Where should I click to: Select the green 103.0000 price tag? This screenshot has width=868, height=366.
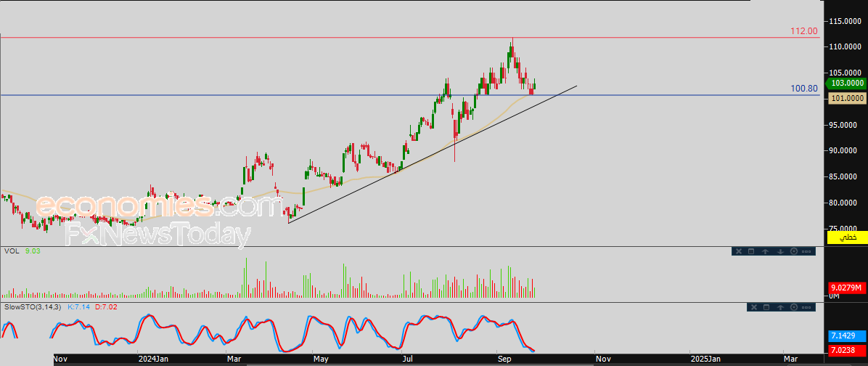pyautogui.click(x=846, y=83)
